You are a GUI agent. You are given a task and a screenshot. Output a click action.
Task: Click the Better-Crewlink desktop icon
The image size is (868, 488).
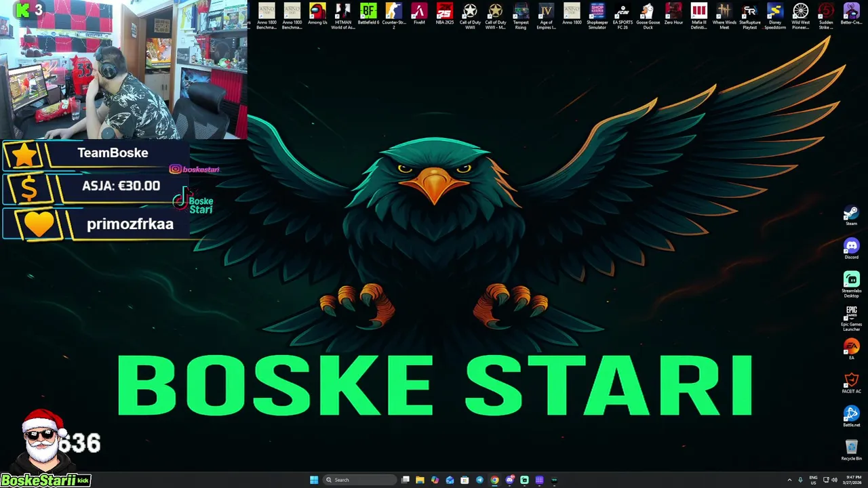click(x=851, y=14)
